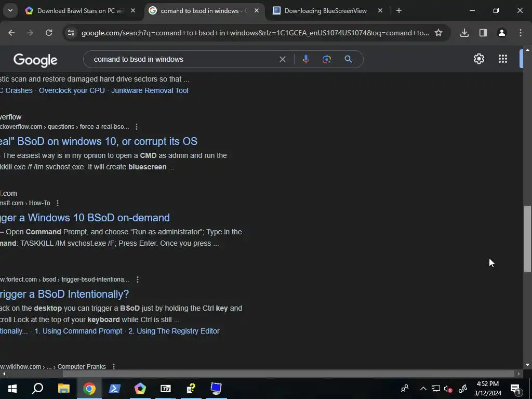Reload the current page

49,33
